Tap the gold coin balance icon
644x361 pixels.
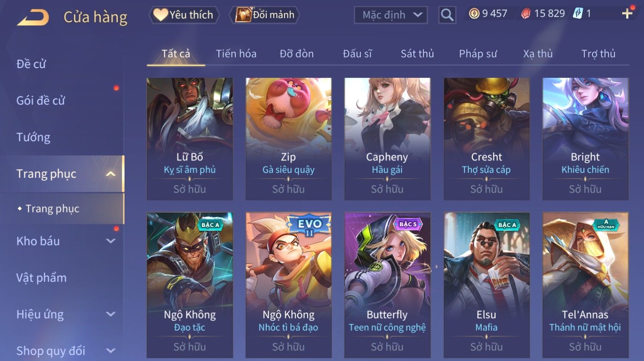(474, 14)
